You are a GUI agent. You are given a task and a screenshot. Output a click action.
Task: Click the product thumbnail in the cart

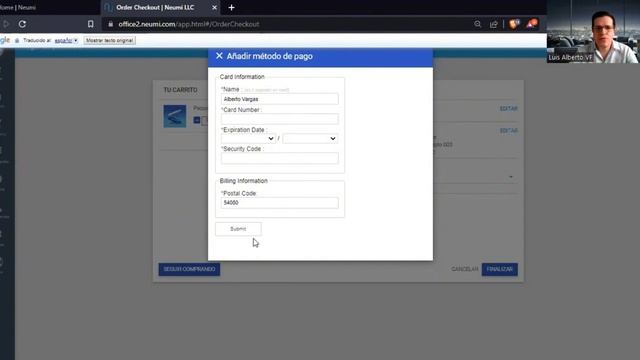click(175, 116)
